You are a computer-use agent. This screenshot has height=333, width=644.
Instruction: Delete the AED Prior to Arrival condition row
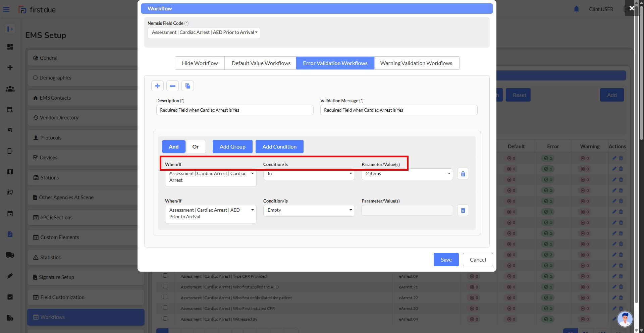pyautogui.click(x=463, y=210)
